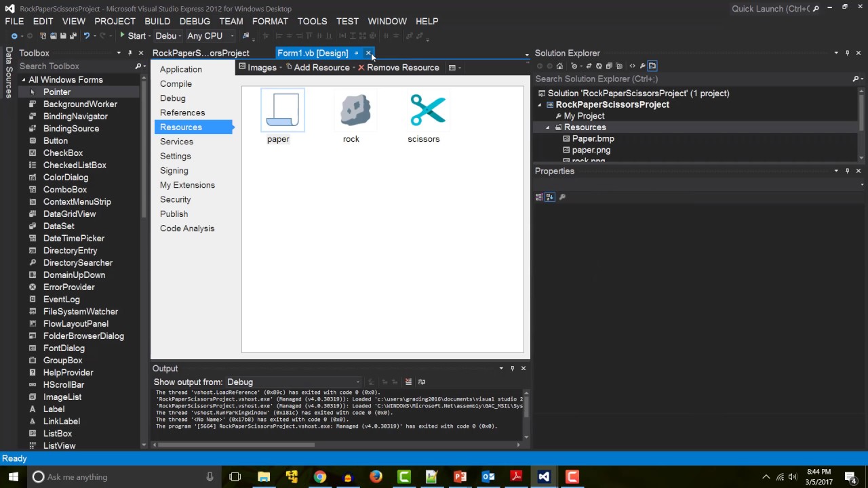Click the search magnifier in Toolbox search box
The height and width of the screenshot is (488, 868).
pos(138,66)
